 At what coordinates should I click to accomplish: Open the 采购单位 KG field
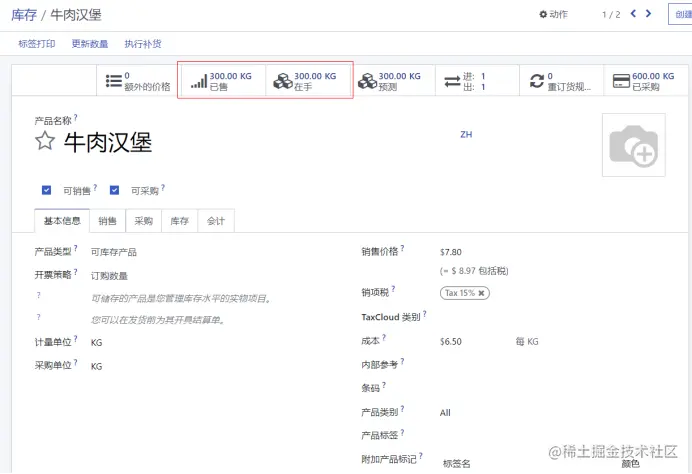pos(96,366)
